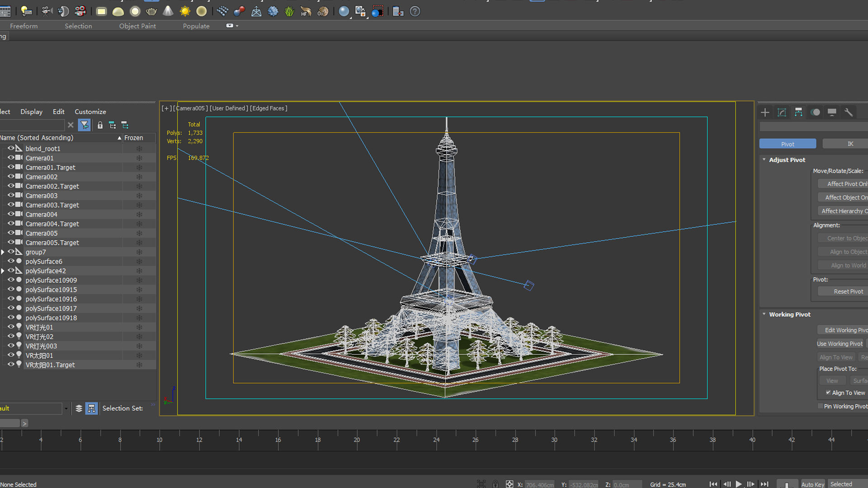Click the Pivot button
Screen dimensions: 868x488
[x=788, y=144]
